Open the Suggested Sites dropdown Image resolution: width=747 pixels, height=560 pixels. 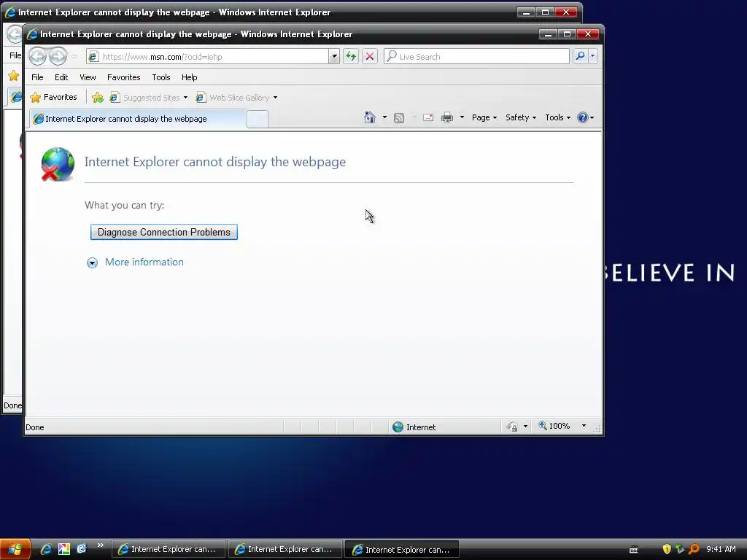coord(185,98)
